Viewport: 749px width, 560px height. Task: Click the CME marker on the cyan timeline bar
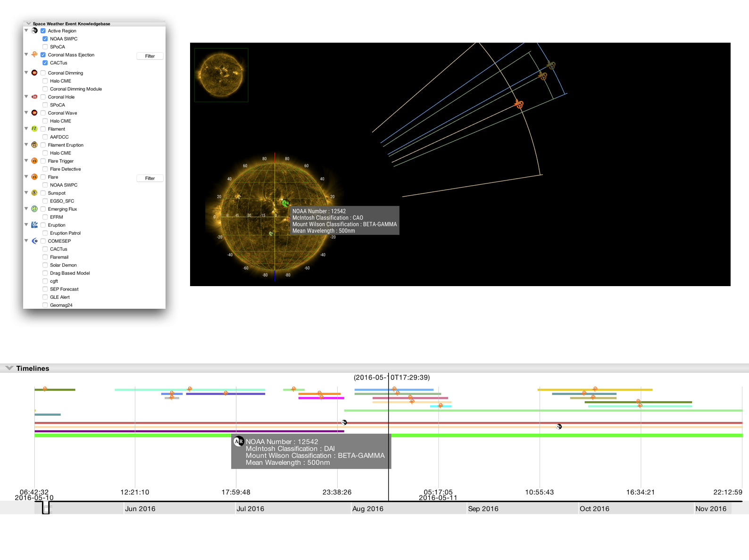coord(441,405)
